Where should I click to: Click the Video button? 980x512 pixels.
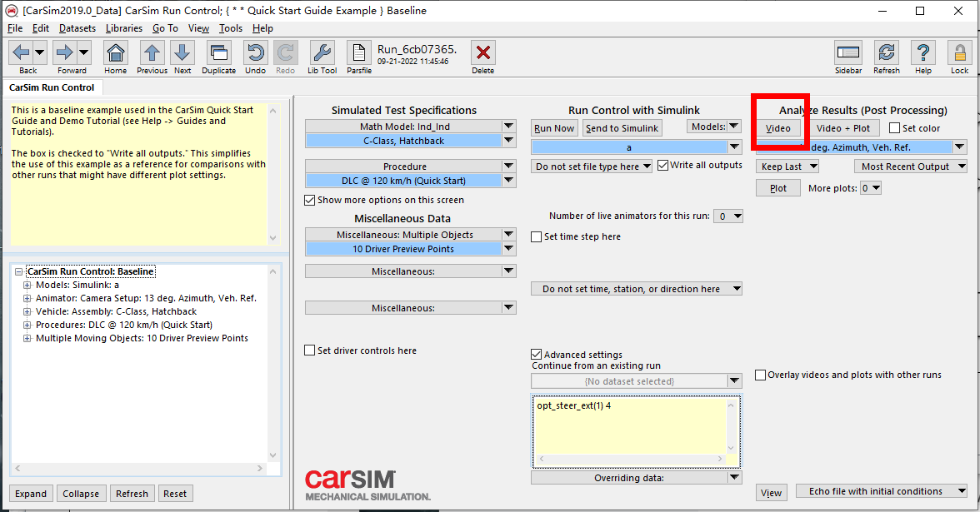click(778, 128)
